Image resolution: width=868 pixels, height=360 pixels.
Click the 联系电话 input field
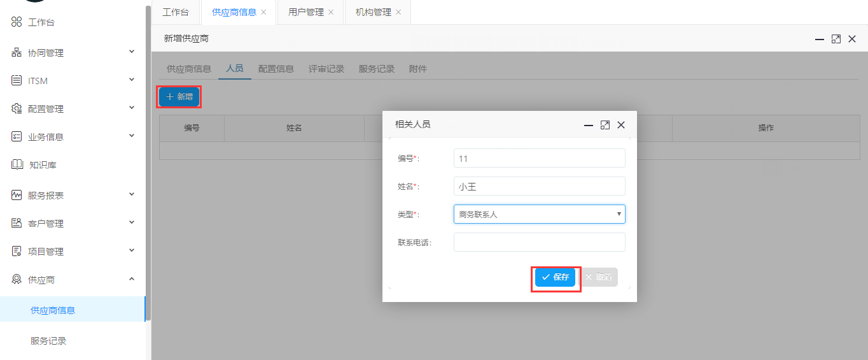tap(539, 242)
